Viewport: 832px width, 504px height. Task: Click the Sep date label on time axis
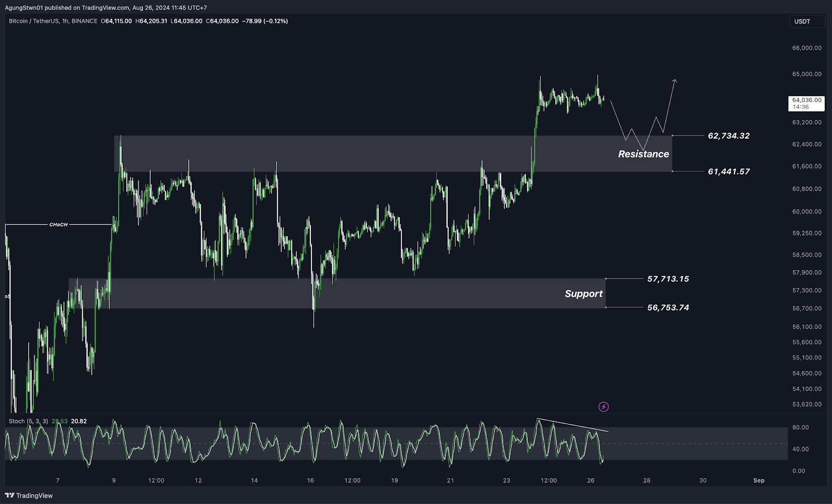759,481
